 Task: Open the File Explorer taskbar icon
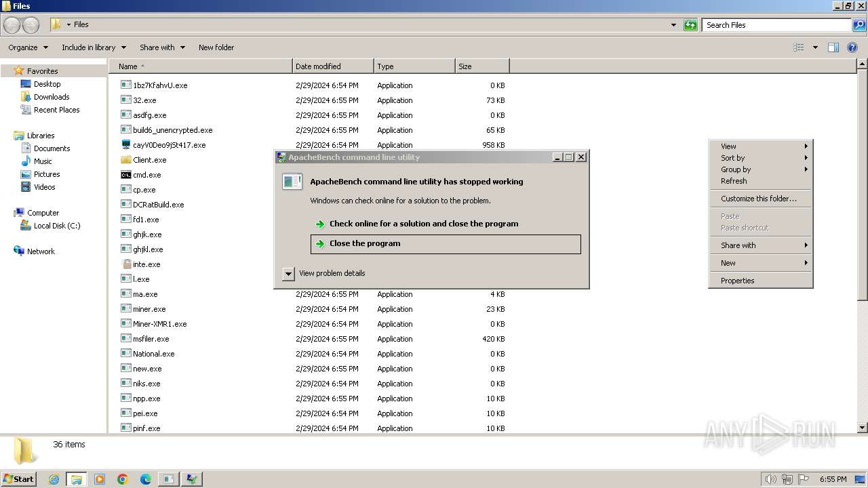point(77,479)
